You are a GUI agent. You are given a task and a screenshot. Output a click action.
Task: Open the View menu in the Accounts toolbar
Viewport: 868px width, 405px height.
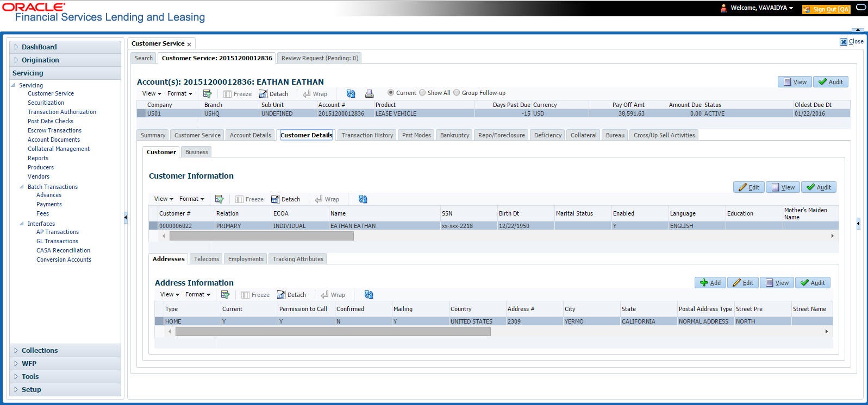152,93
